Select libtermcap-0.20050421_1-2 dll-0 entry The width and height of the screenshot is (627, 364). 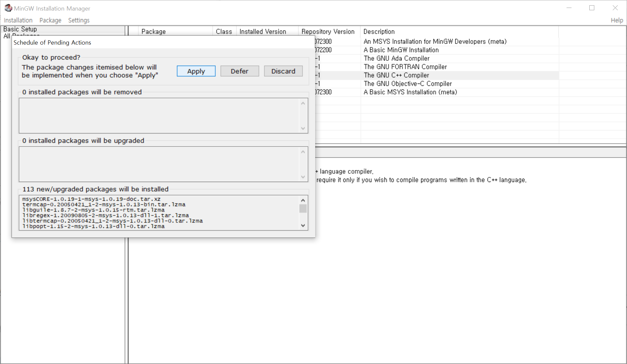[113, 221]
